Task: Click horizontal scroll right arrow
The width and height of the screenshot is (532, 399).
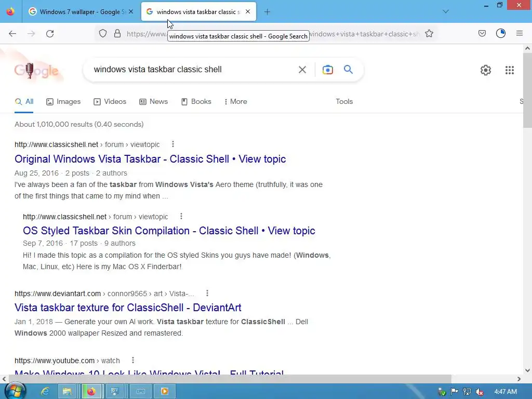Action: click(519, 379)
